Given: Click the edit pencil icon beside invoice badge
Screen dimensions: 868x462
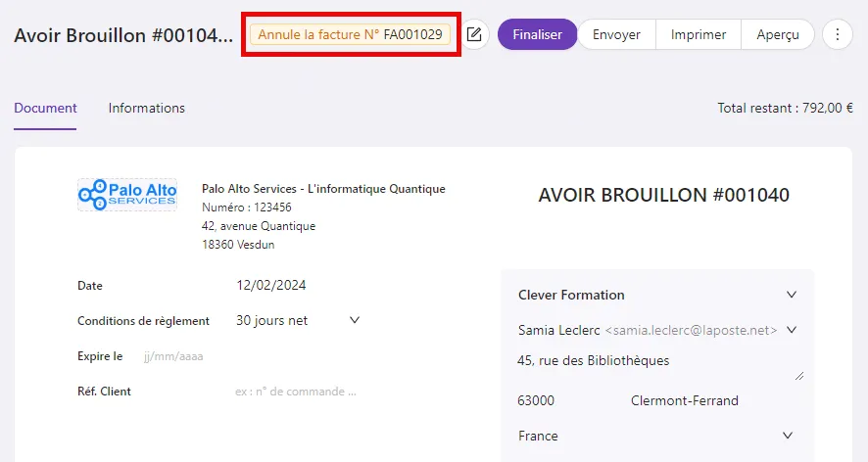Looking at the screenshot, I should point(474,34).
